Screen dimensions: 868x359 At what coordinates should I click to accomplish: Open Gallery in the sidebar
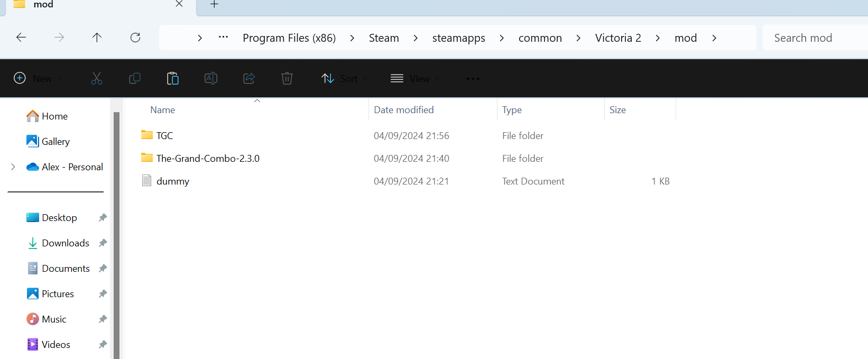[48, 141]
